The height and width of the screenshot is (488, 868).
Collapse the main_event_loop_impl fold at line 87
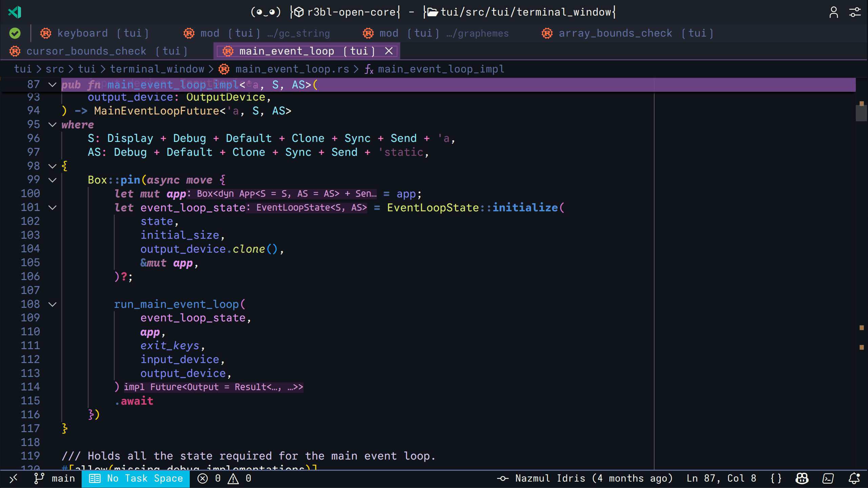pos(52,85)
